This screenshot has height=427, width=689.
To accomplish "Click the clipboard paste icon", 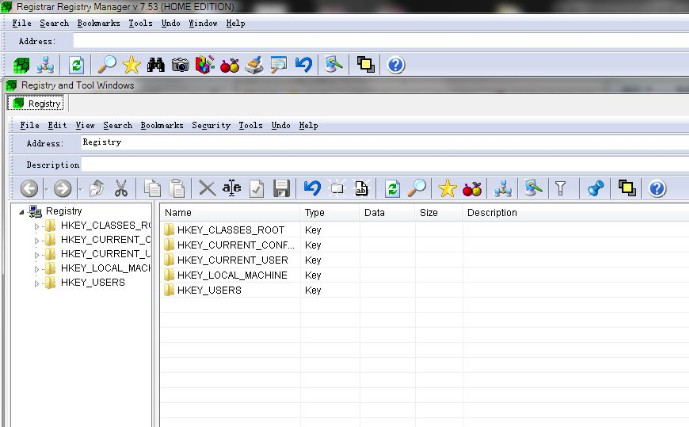I will point(177,189).
